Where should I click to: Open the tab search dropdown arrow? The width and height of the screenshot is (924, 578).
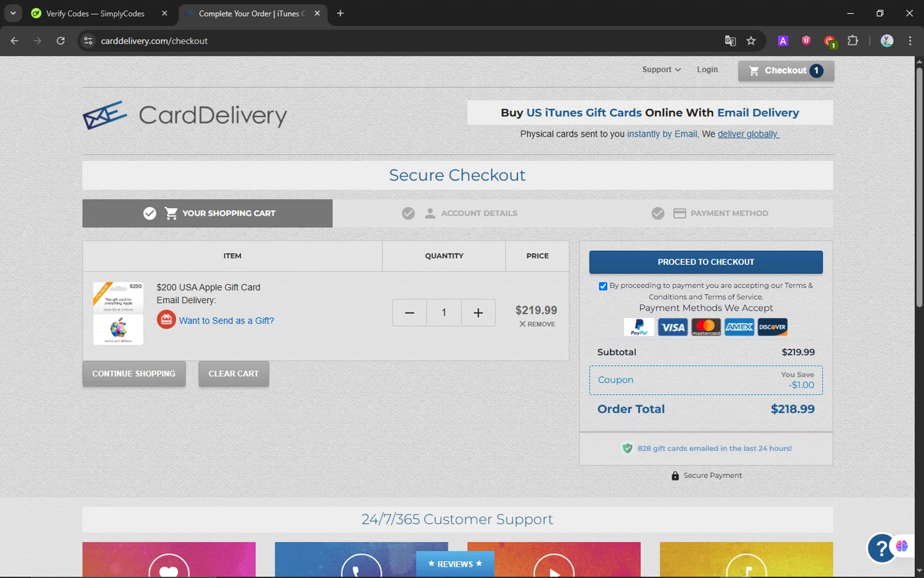13,13
